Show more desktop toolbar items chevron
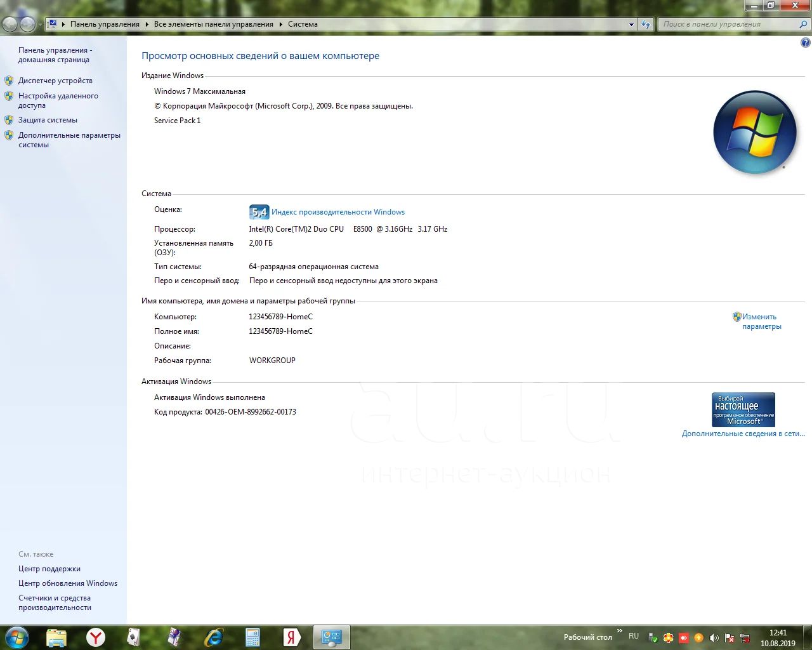 pos(620,631)
